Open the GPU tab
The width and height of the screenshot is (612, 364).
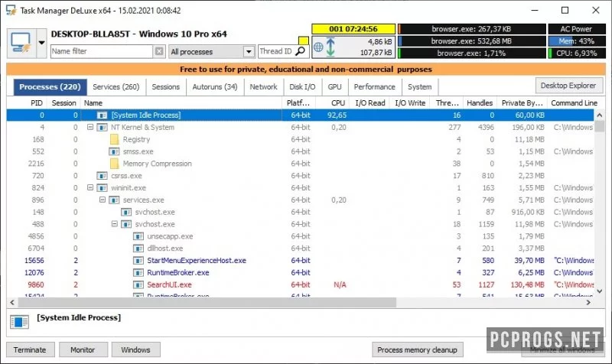[x=334, y=86]
